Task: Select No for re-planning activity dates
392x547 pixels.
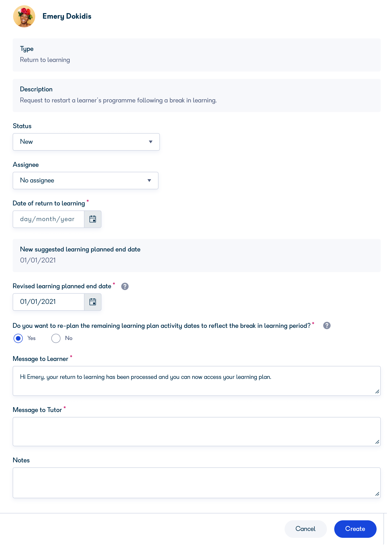Action: [56, 338]
